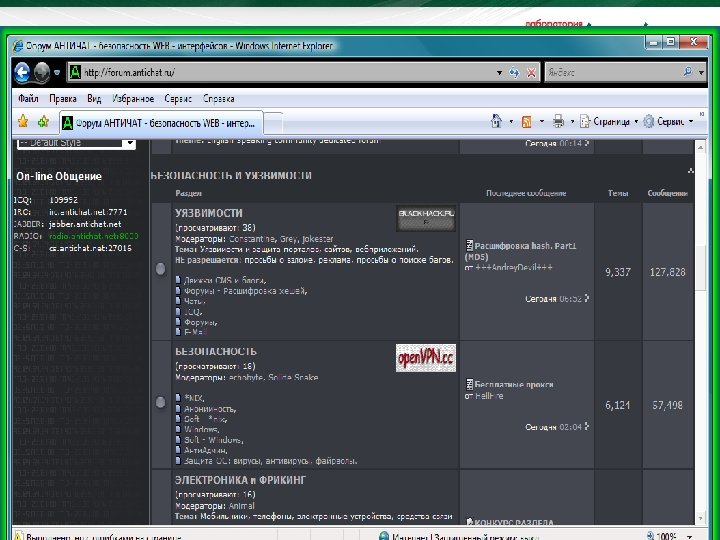The width and height of the screenshot is (720, 540).
Task: Go to last post arrow at Сегодня 06:52
Action: (586, 298)
